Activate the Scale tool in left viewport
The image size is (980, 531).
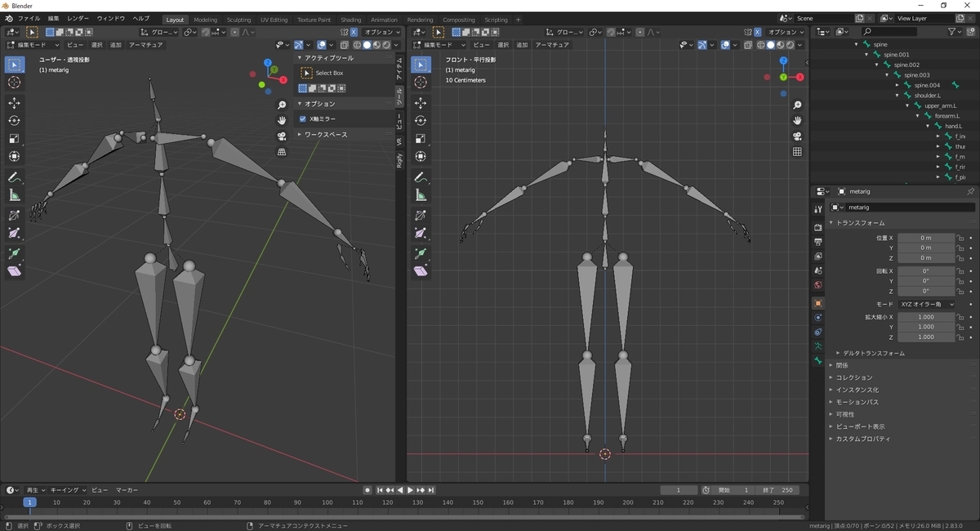click(15, 138)
